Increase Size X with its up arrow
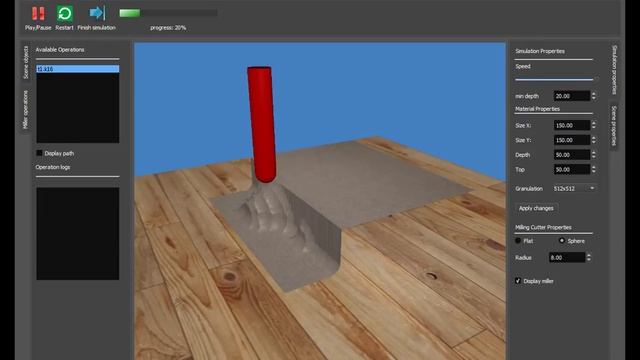The width and height of the screenshot is (640, 360). (593, 123)
